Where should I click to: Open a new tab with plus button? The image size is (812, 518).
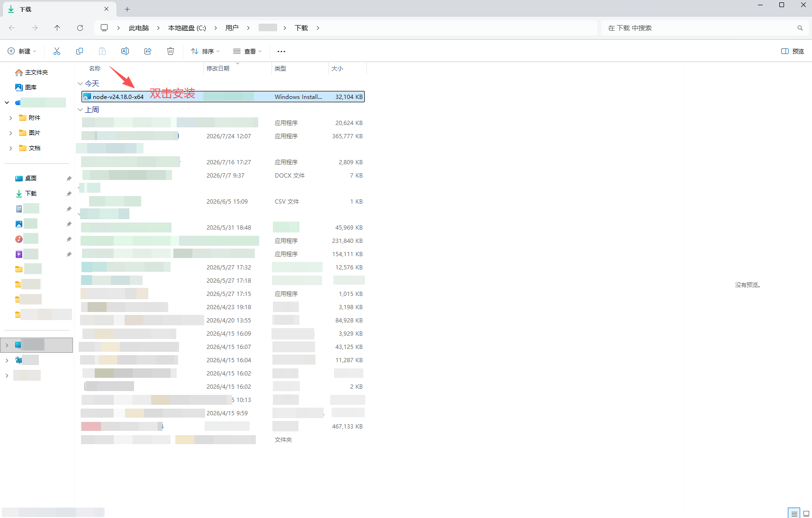click(x=127, y=9)
